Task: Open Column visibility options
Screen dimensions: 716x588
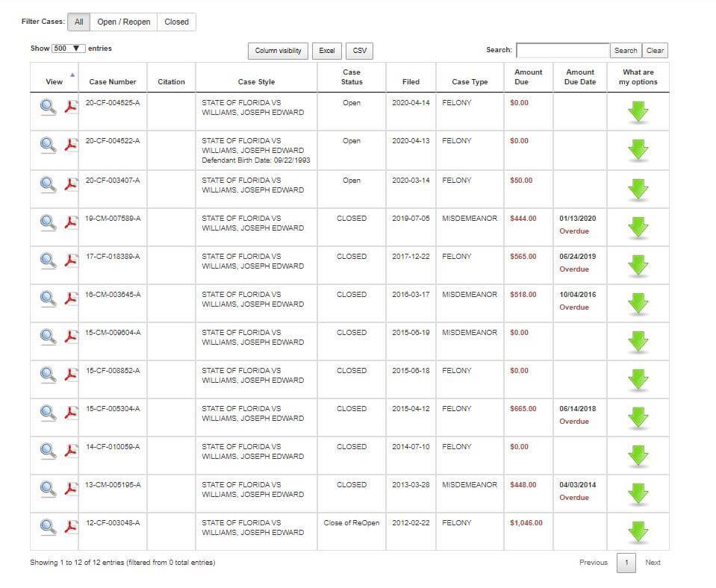Action: pos(278,51)
